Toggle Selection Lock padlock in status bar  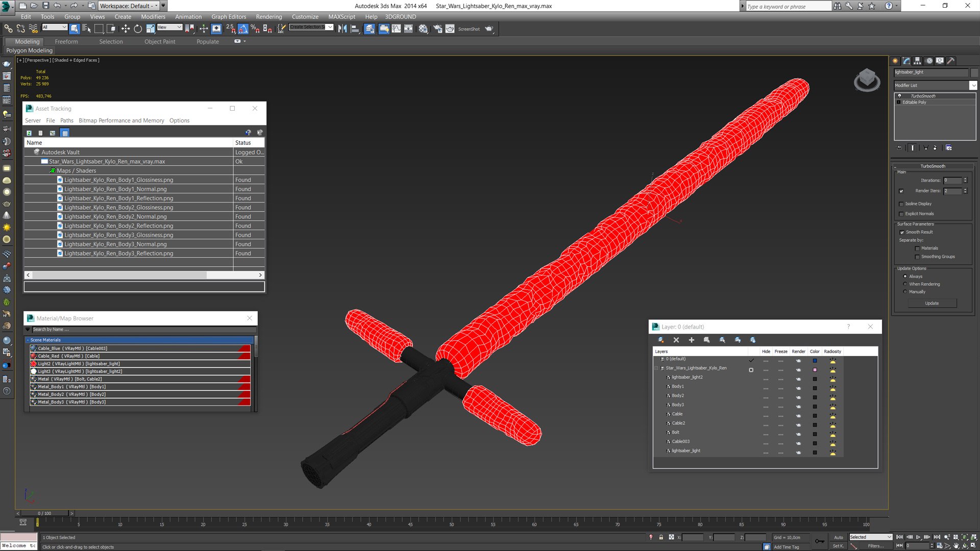[661, 537]
